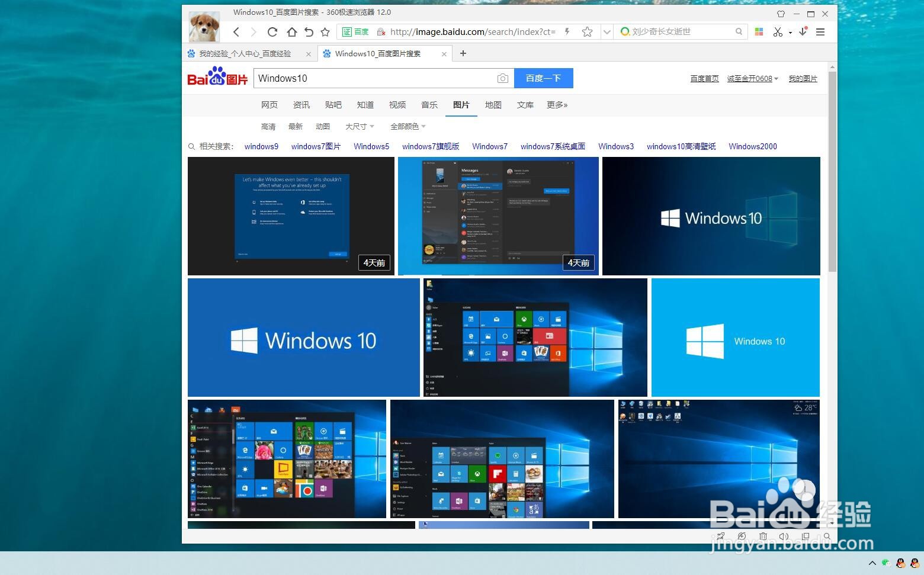The height and width of the screenshot is (575, 924).
Task: Click the WeChat icon in system tray
Action: coord(885,563)
